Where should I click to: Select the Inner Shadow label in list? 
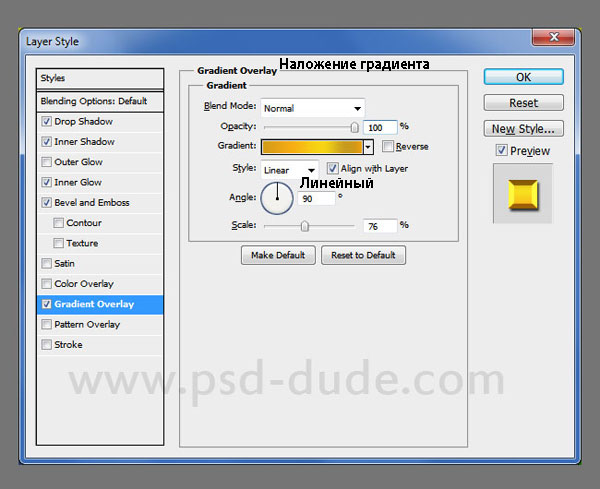(x=84, y=142)
